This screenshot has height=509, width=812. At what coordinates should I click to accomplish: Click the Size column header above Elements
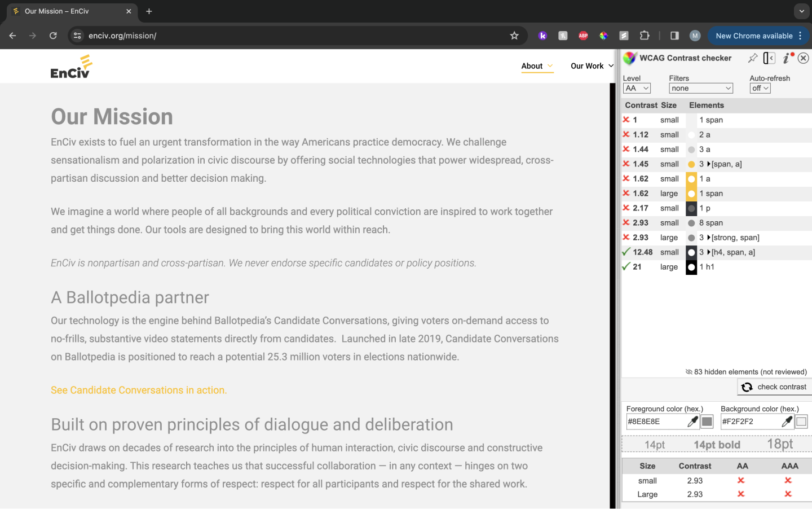(x=669, y=106)
